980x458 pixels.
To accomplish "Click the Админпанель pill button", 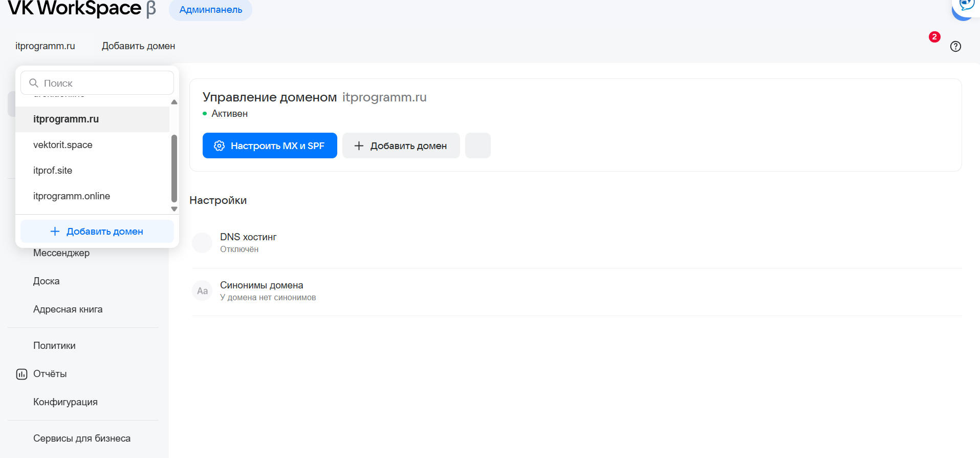I will coord(210,10).
